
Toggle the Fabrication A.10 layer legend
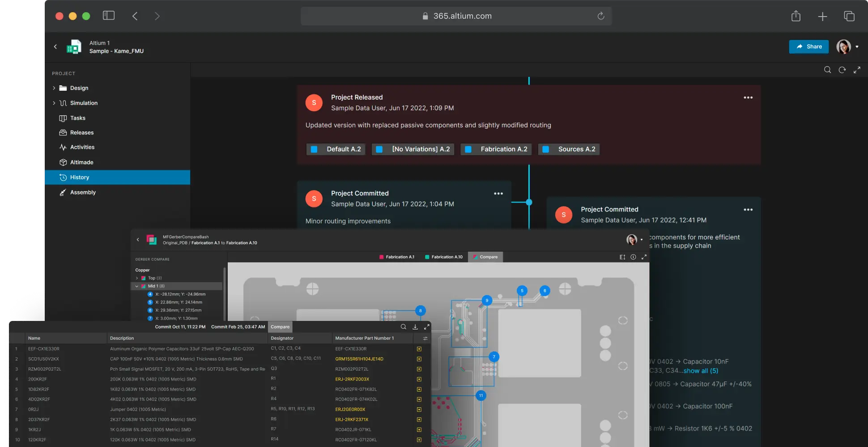click(443, 257)
